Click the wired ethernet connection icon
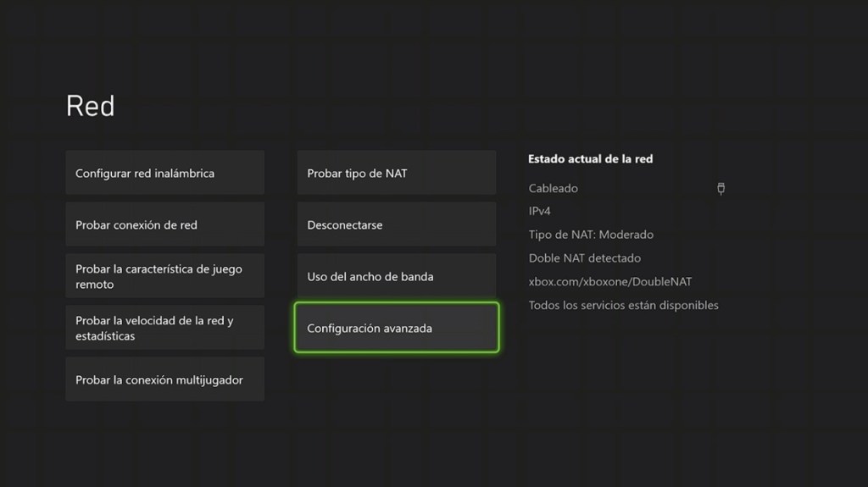868x487 pixels. click(721, 189)
